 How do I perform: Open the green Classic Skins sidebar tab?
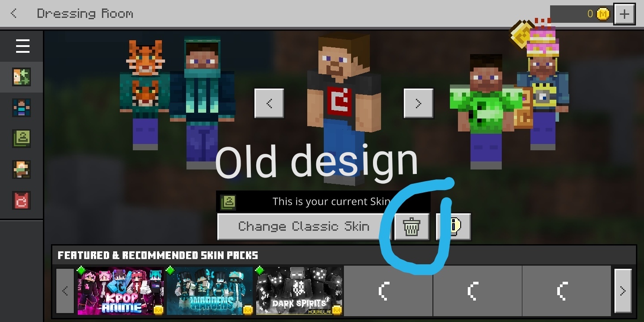pos(21,139)
